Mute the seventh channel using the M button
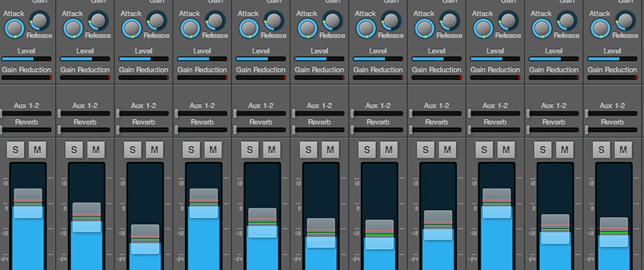 click(388, 150)
